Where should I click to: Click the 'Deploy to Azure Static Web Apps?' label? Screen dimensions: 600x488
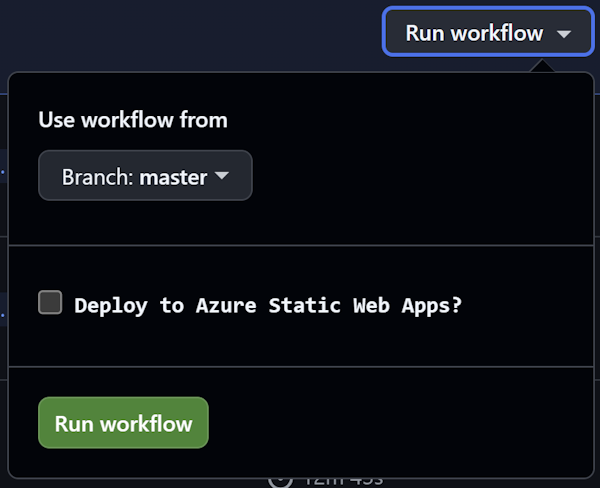[268, 305]
